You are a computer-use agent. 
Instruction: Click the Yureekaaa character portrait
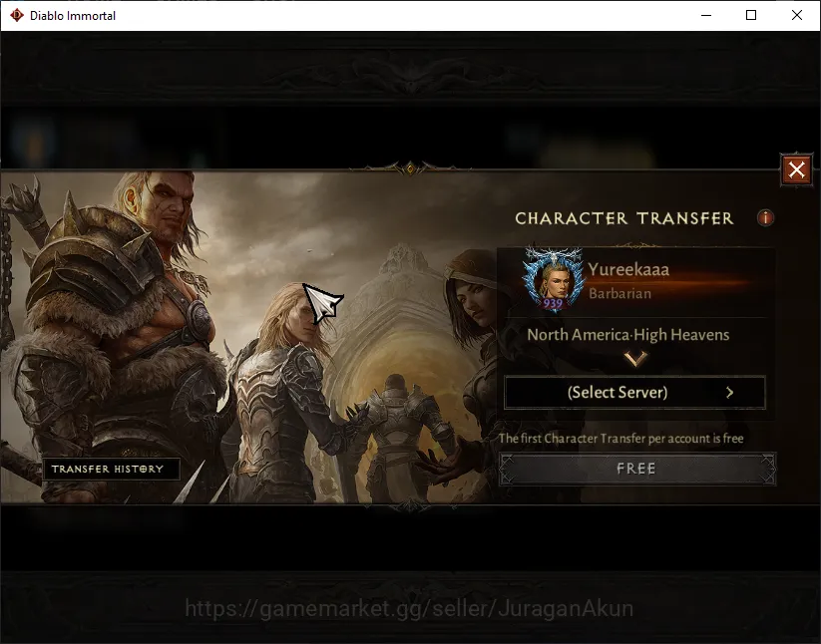554,280
